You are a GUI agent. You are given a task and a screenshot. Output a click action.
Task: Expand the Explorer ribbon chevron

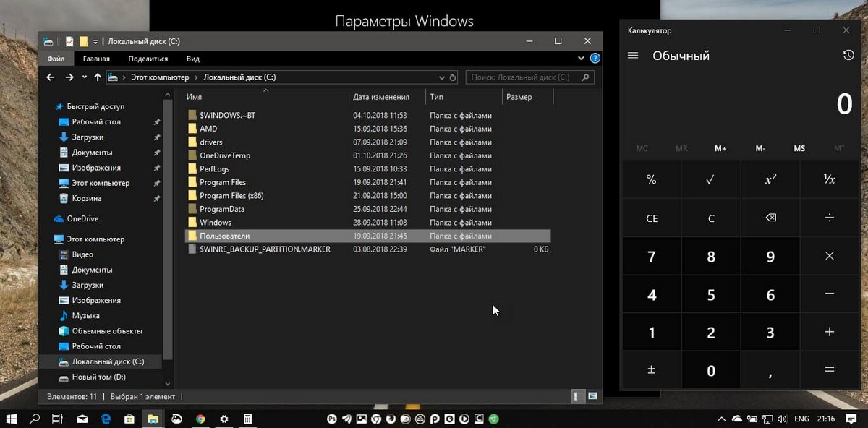point(582,59)
